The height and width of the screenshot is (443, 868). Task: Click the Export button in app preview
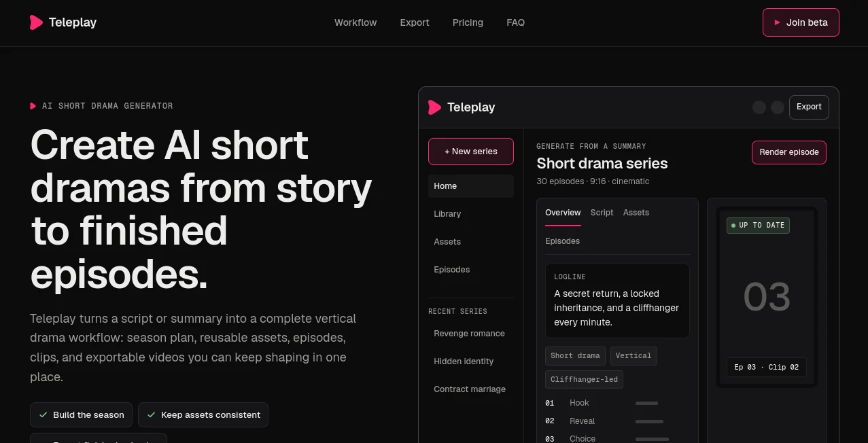pos(809,107)
